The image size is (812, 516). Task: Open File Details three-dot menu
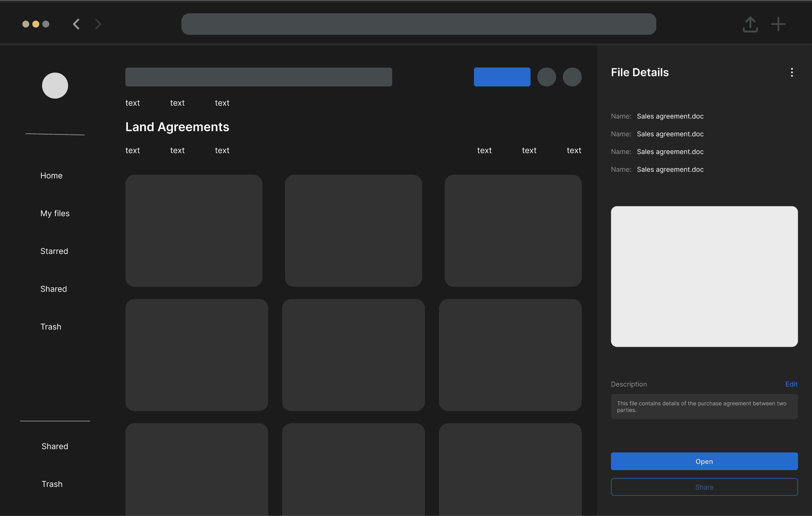pos(792,72)
